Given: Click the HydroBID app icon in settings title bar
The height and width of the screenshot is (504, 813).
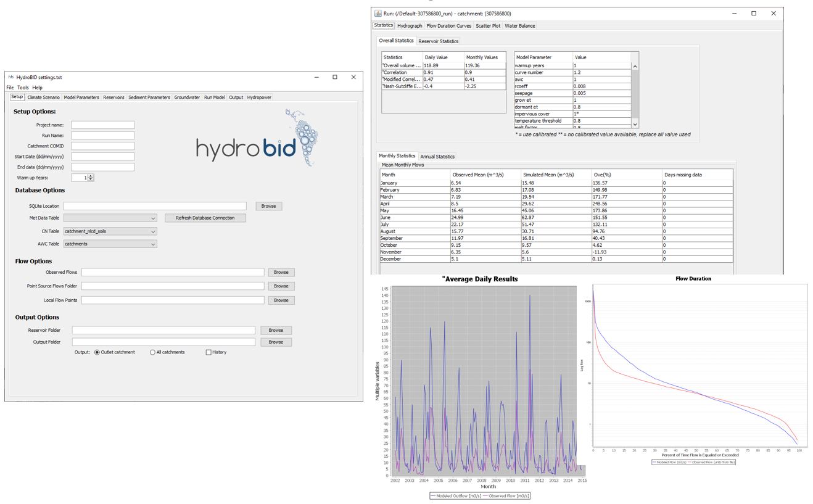Looking at the screenshot, I should tap(10, 77).
